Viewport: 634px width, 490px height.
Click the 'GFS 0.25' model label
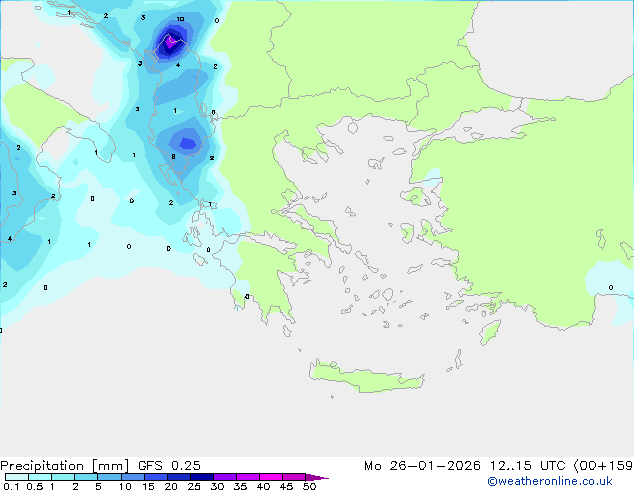(169, 465)
